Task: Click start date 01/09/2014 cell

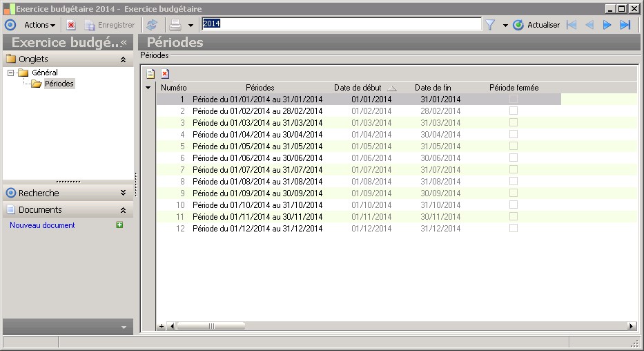Action: [x=371, y=193]
